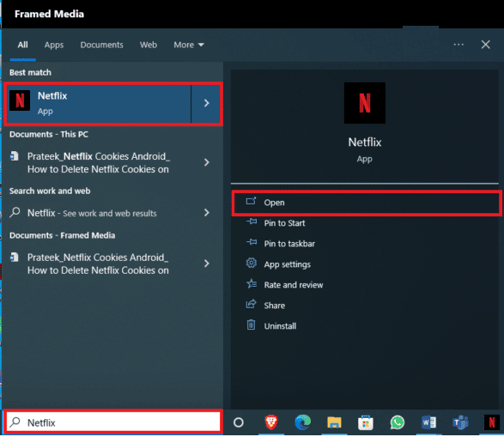Switch to the Documents tab

click(101, 45)
